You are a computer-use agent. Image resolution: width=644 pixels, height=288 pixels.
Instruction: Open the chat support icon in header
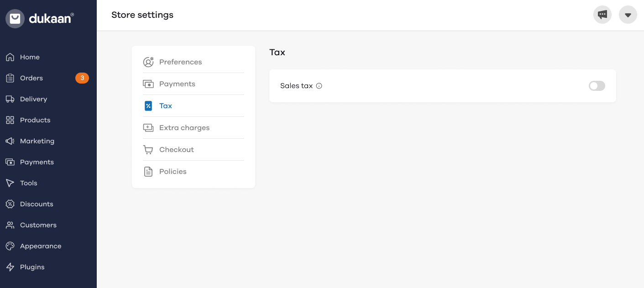coord(602,15)
